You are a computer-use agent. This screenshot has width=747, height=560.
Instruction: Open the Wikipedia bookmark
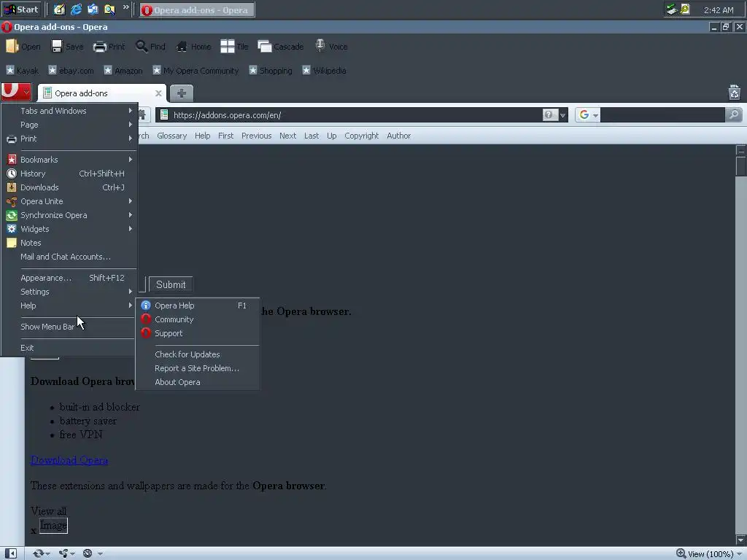point(324,71)
